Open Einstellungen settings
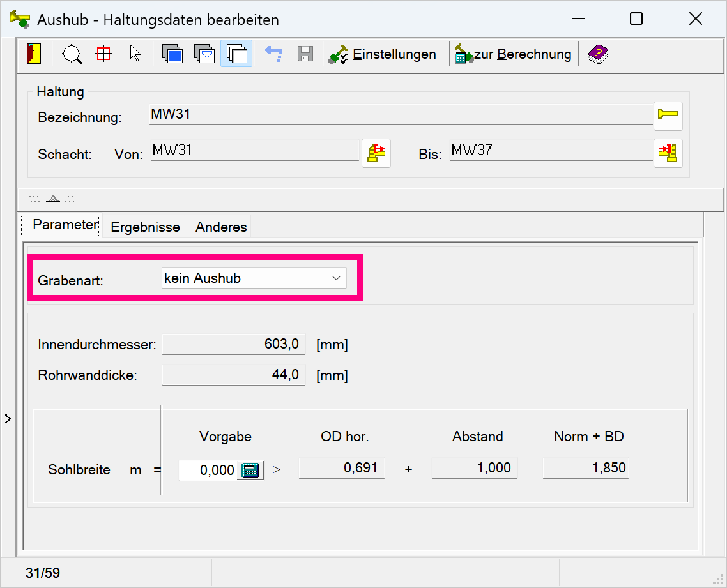The height and width of the screenshot is (588, 727). (x=383, y=54)
